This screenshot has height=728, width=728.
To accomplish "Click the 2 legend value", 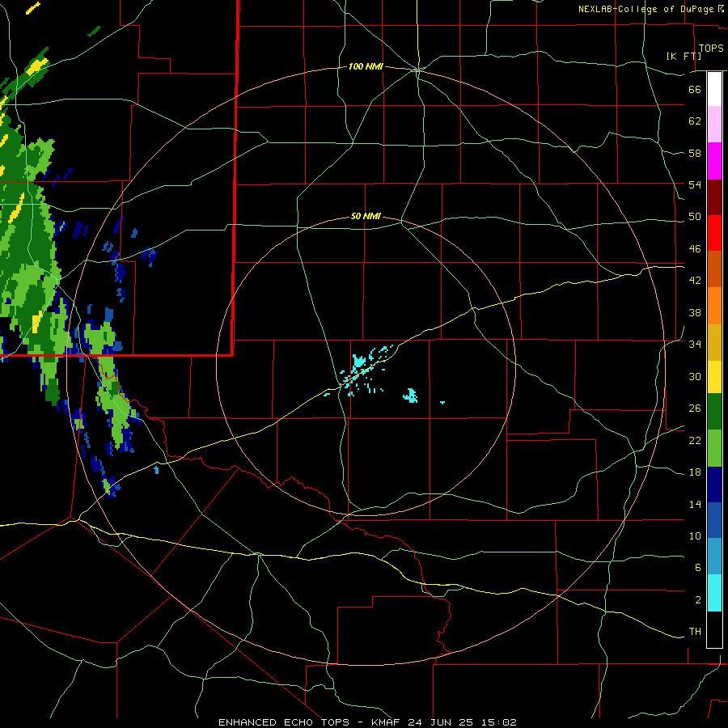I will click(x=698, y=600).
